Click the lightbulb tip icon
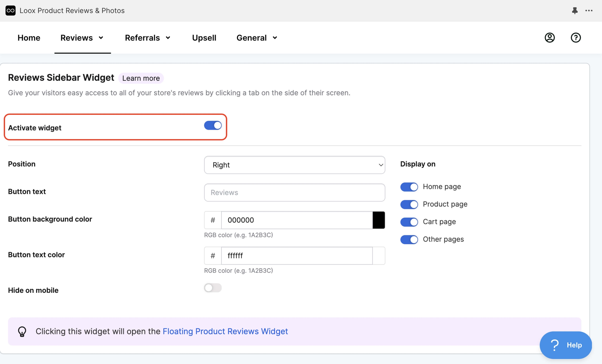The height and width of the screenshot is (364, 602). (22, 331)
